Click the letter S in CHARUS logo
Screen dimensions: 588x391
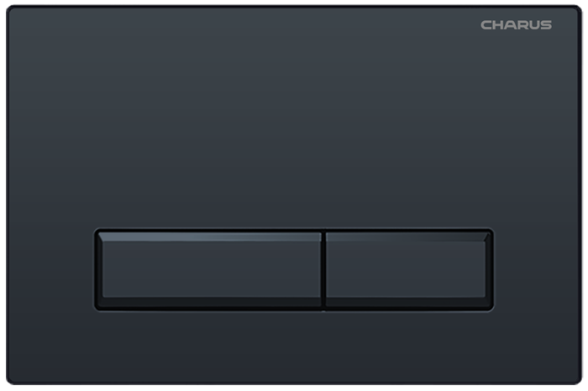546,25
